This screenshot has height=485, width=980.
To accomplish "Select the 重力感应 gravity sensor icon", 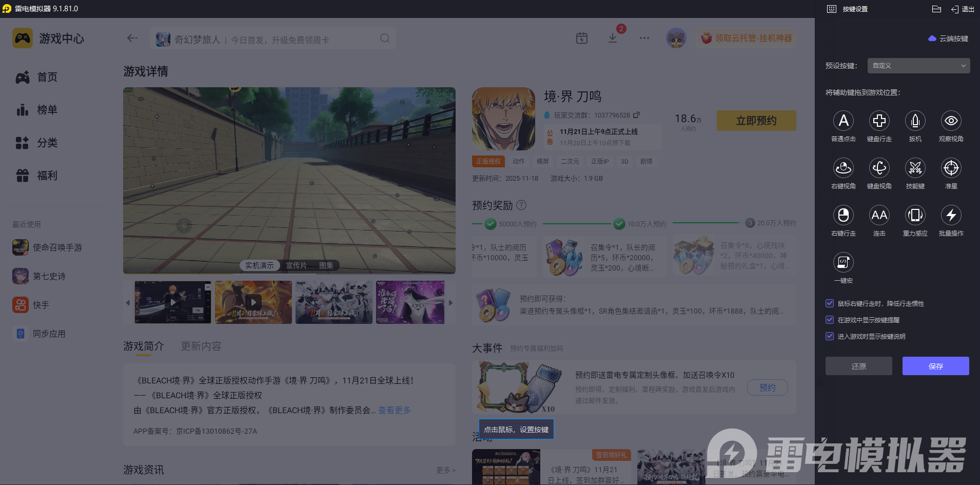I will (915, 215).
